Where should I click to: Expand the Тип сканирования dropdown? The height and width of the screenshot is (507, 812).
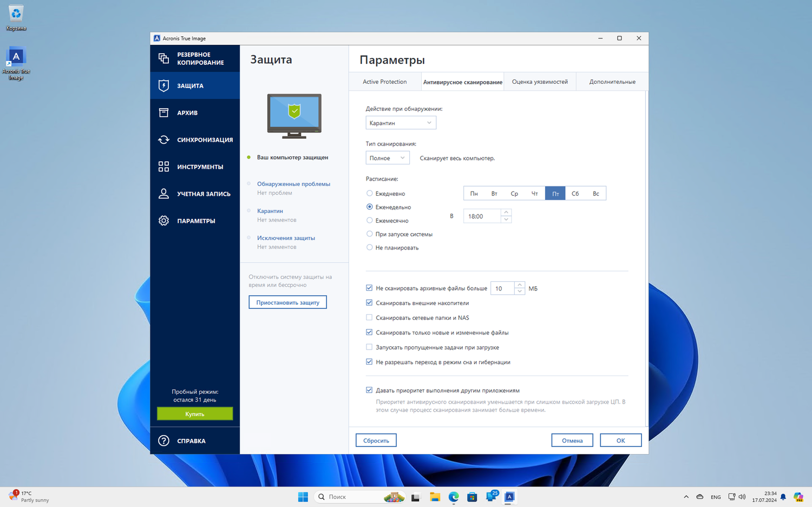(x=388, y=158)
